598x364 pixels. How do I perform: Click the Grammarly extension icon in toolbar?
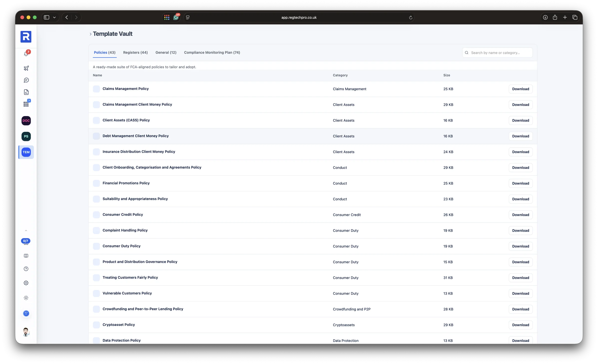point(176,17)
